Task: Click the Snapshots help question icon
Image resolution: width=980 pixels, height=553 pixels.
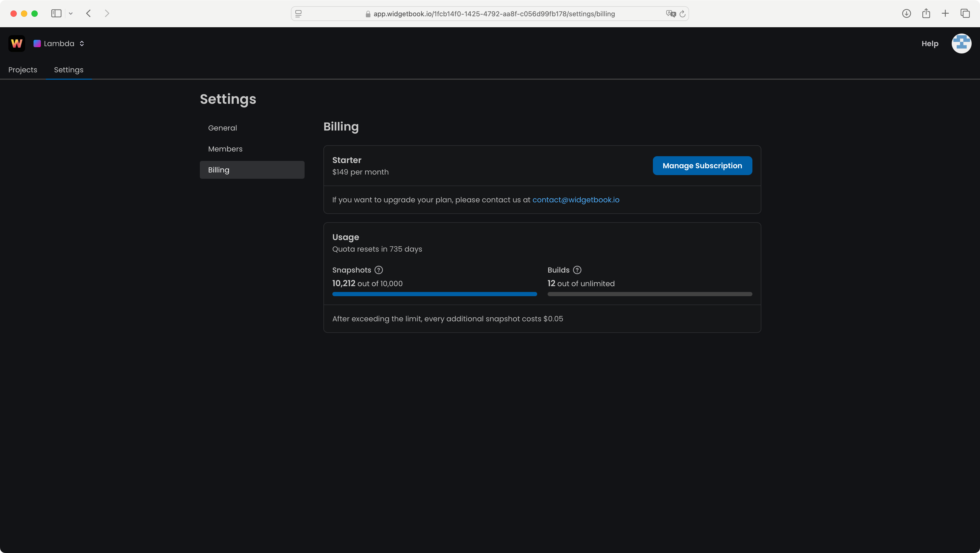Action: point(378,270)
